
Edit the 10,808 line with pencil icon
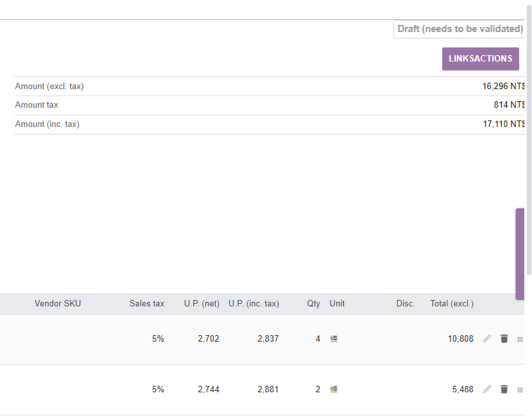[487, 339]
